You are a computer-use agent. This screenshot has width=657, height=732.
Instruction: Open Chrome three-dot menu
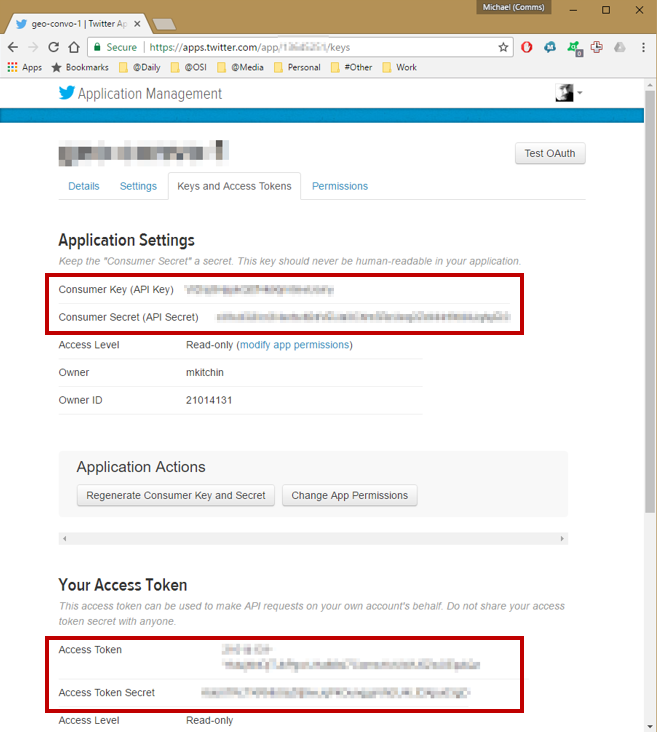point(643,47)
